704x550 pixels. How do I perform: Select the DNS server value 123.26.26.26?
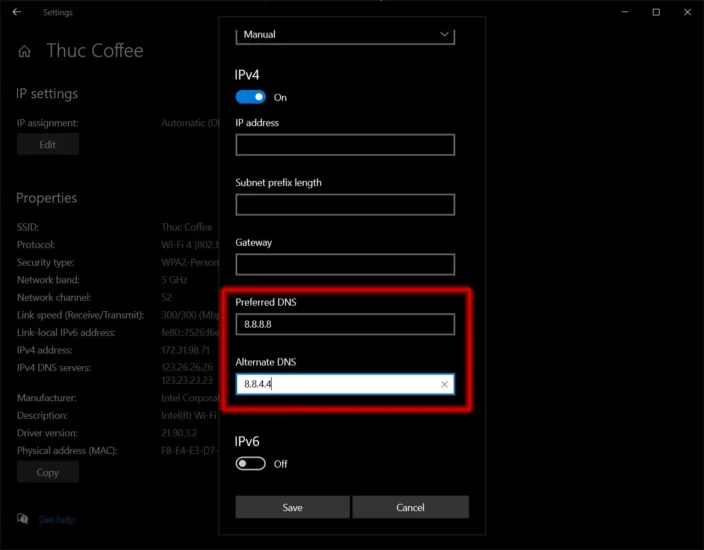tap(187, 367)
